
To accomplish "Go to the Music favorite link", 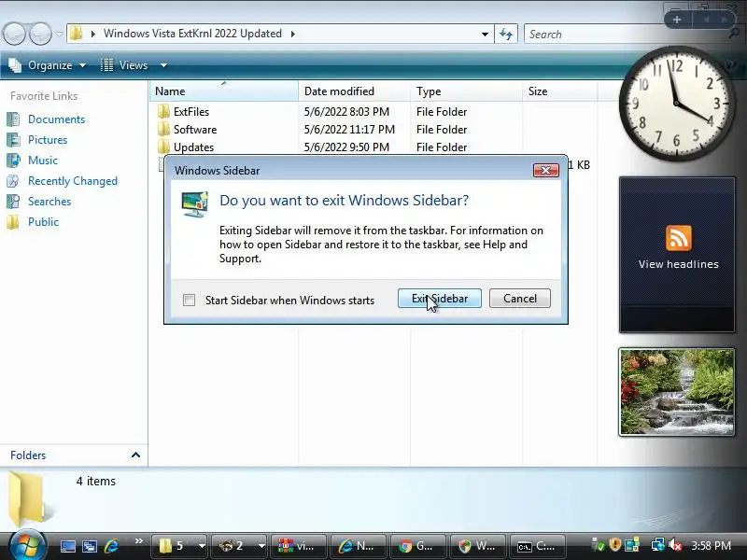I will point(43,160).
